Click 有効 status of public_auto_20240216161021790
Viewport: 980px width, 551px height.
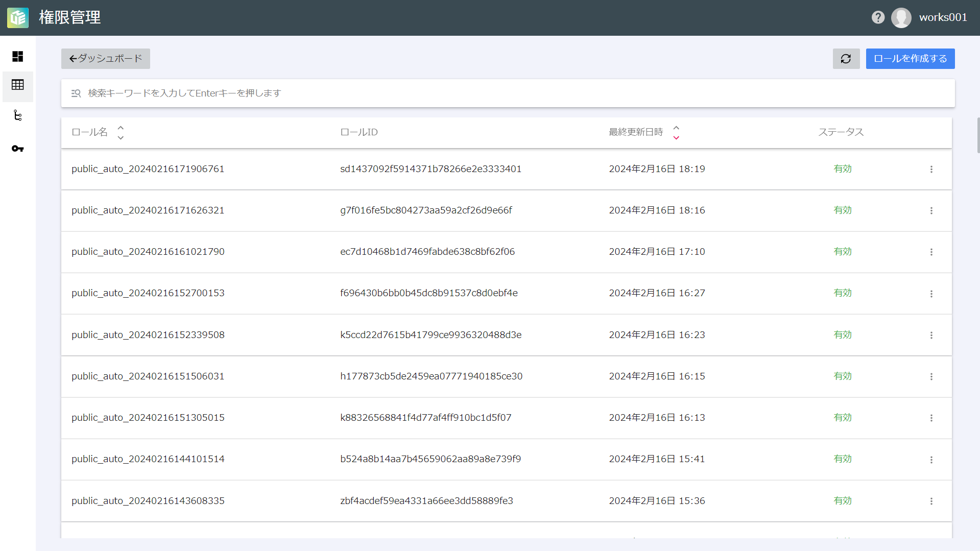[x=843, y=252]
